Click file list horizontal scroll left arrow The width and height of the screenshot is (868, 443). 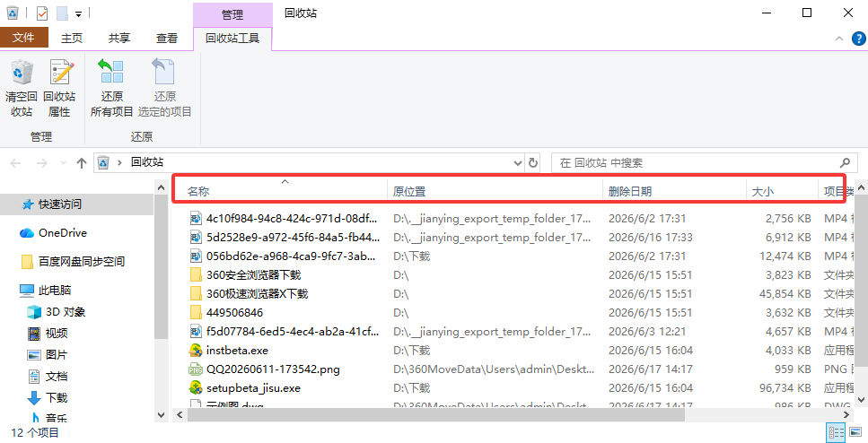(x=179, y=415)
